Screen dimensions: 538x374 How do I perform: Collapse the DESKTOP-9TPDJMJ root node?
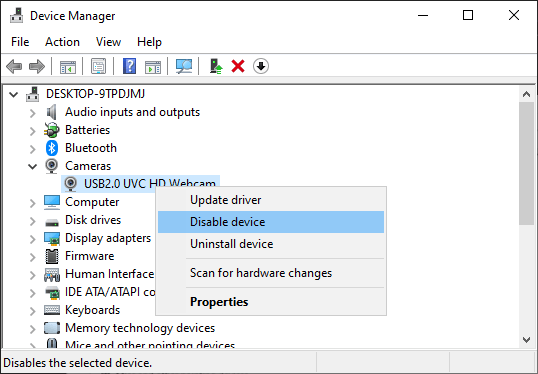(13, 94)
